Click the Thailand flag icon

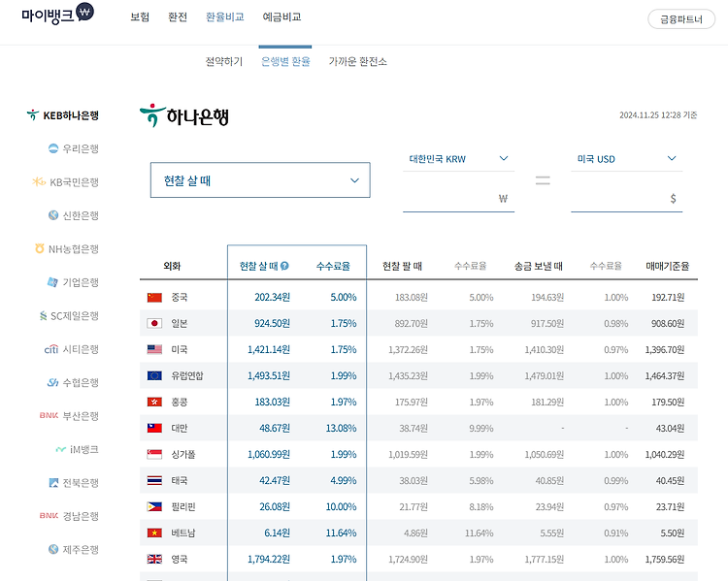(x=154, y=481)
